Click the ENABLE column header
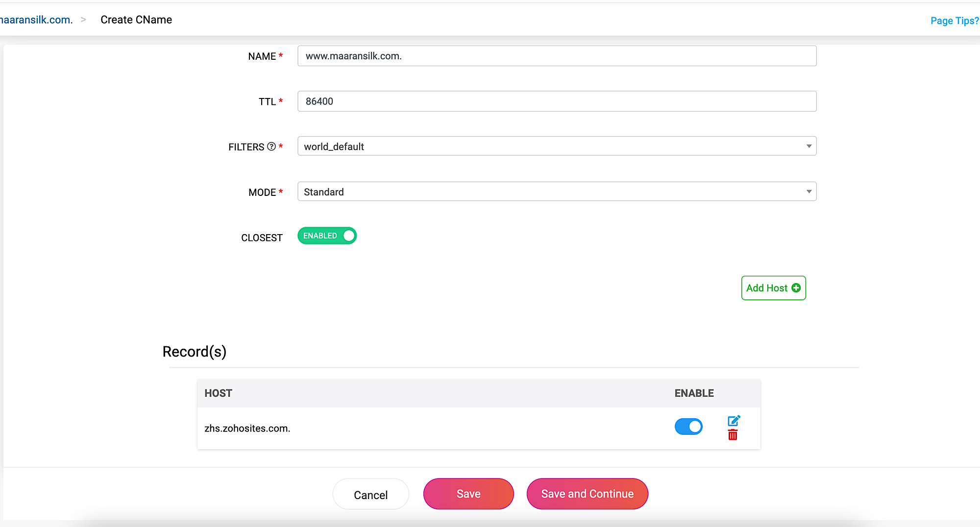The image size is (980, 527). tap(694, 393)
